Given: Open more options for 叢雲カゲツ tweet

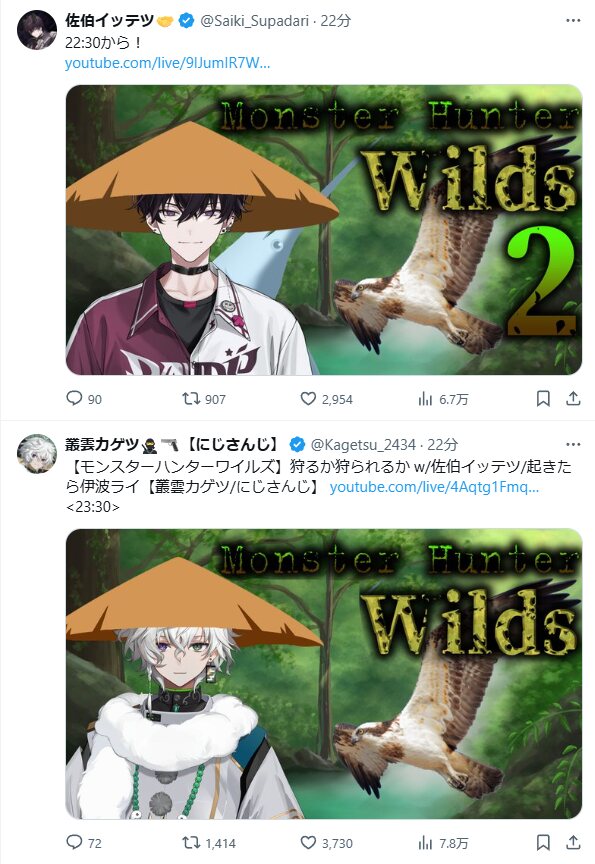Looking at the screenshot, I should [x=573, y=444].
